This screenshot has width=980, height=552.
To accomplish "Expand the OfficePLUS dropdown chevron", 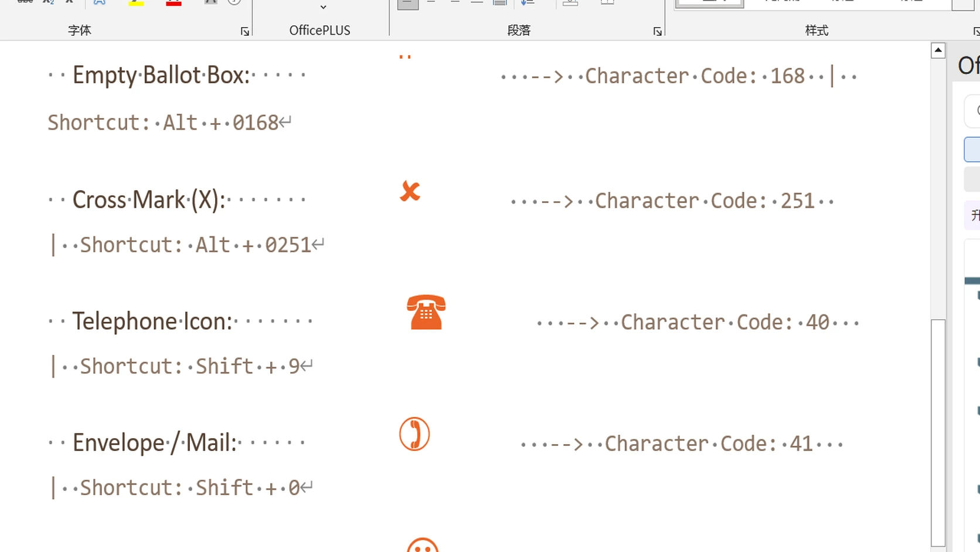I will (x=323, y=7).
